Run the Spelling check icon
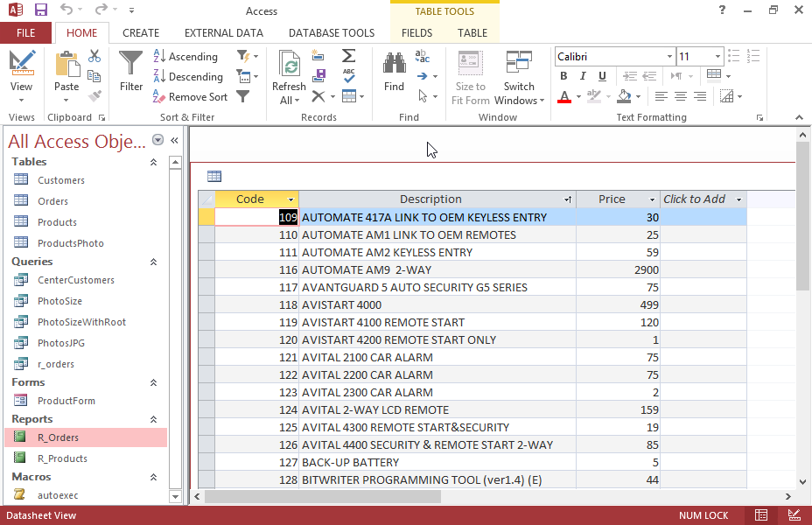The image size is (812, 525). click(349, 75)
